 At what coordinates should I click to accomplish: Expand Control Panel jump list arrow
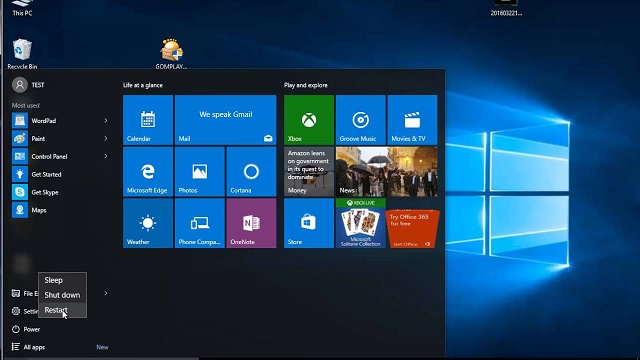(106, 156)
